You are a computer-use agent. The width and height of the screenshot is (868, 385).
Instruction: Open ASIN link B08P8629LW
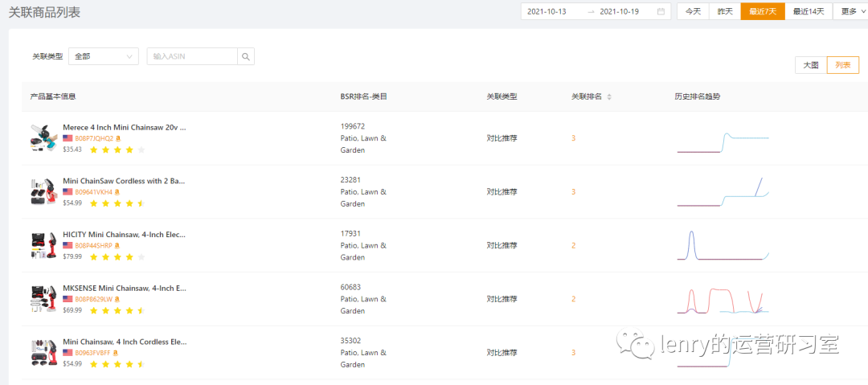point(93,299)
